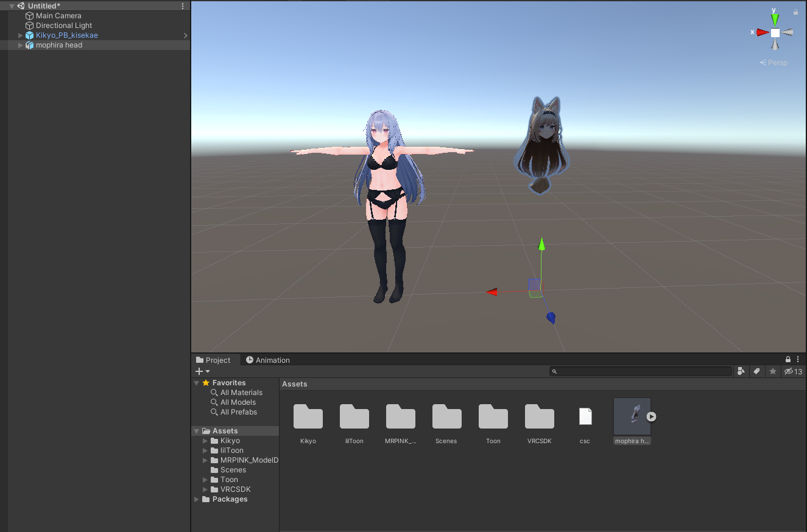Viewport: 807px width, 532px height.
Task: Select the T-posed Kikyo avatar in Scene view
Action: (x=382, y=206)
